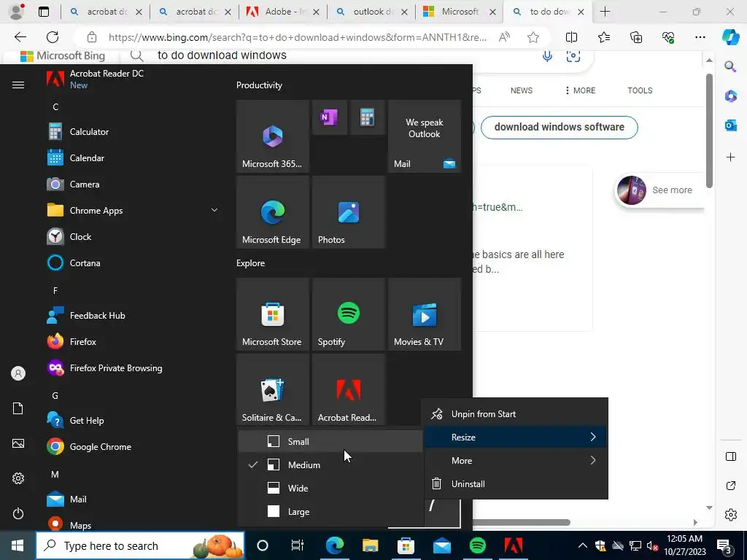Open Clock from the app list
The image size is (747, 560).
133,237
